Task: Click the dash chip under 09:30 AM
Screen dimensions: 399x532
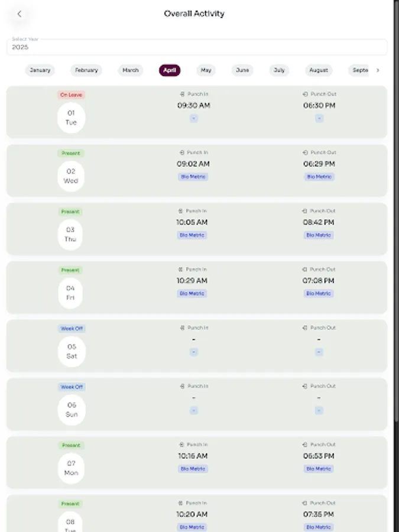Action: click(193, 118)
